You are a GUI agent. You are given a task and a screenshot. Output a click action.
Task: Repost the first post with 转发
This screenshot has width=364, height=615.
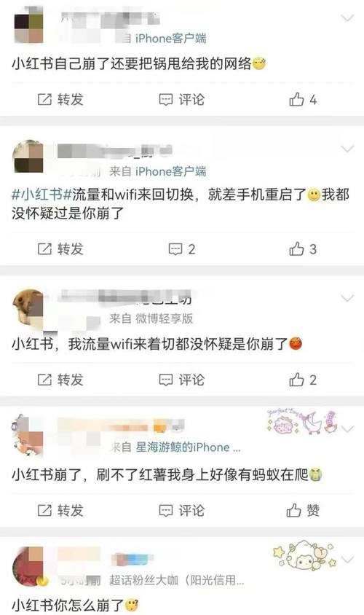coord(60,100)
